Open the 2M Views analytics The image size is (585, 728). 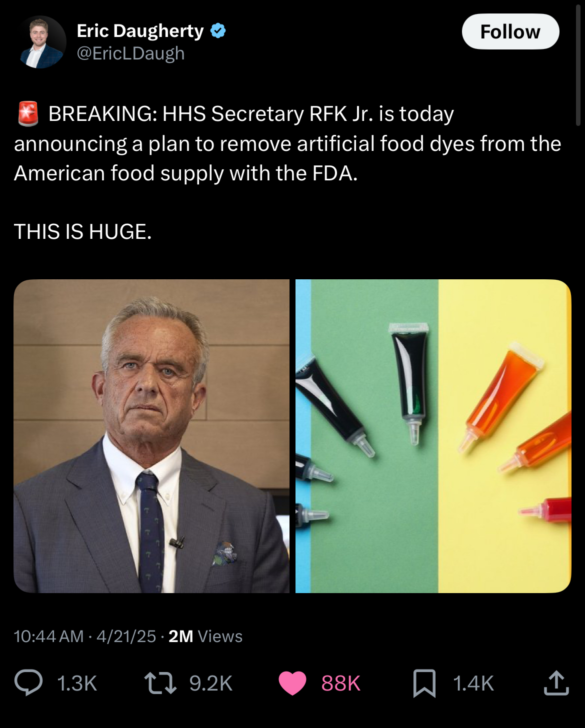pos(205,636)
